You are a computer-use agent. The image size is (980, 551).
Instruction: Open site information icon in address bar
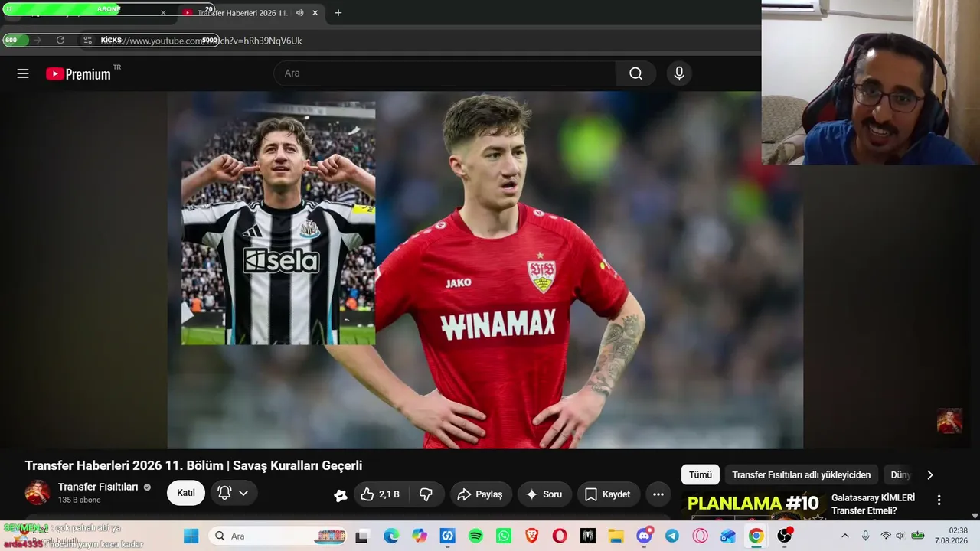pos(87,40)
